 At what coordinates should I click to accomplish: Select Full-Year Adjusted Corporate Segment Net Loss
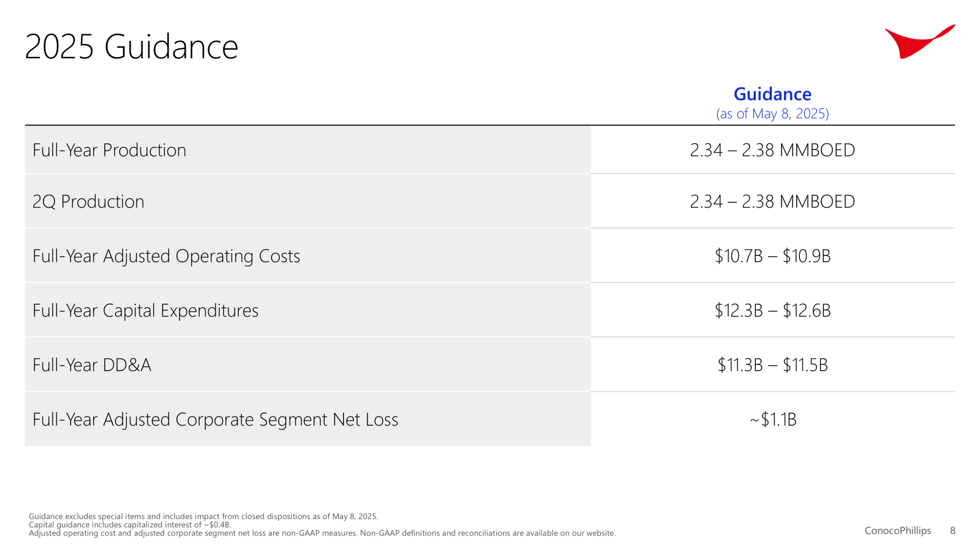[215, 419]
